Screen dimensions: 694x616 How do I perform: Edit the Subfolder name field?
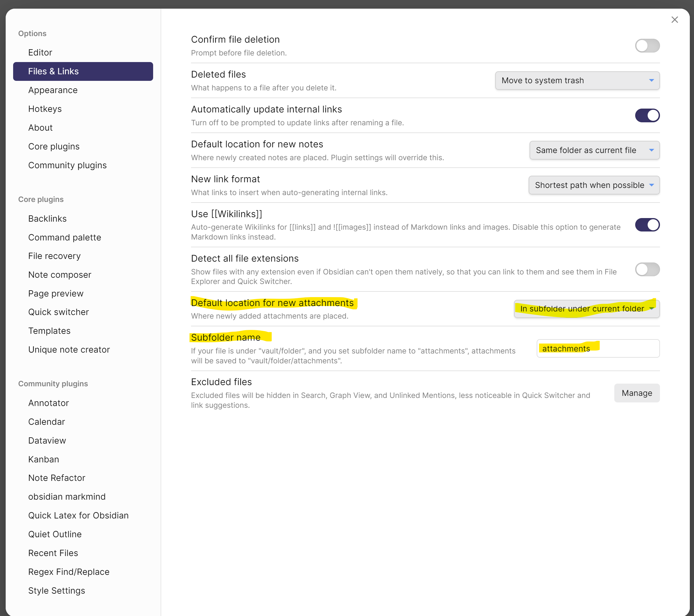pos(598,348)
